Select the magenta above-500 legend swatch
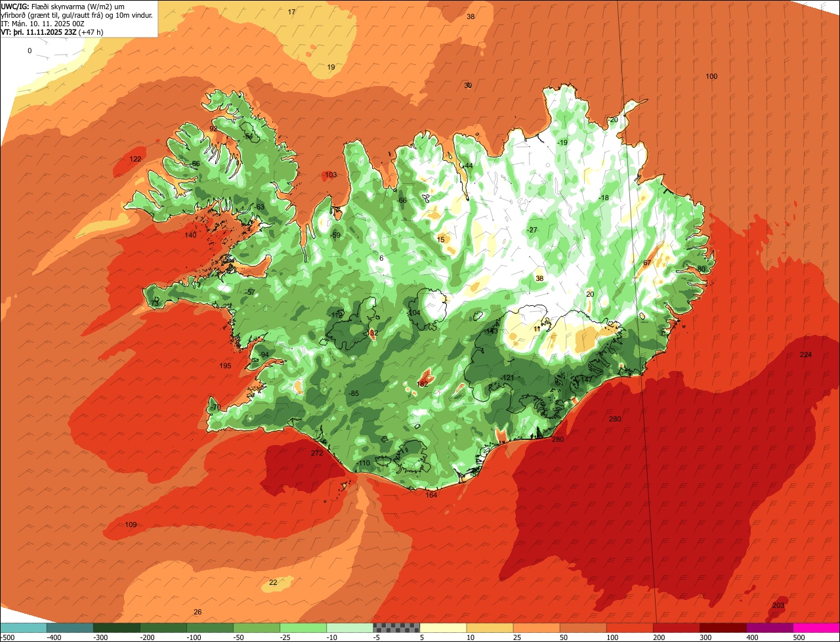 click(816, 627)
